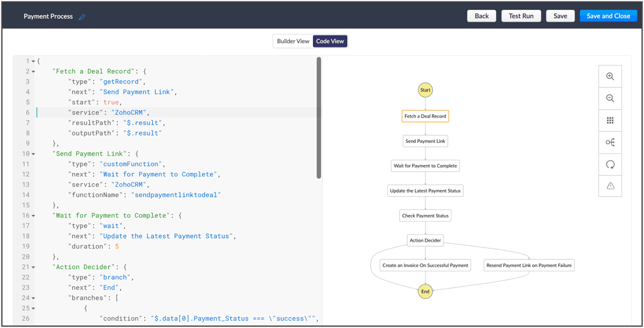This screenshot has height=328, width=644.
Task: Click the "End" value on line 23
Action: (x=109, y=287)
